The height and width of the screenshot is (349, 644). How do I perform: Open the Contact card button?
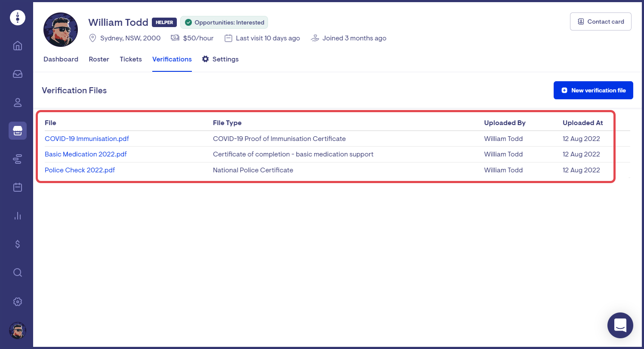click(601, 21)
